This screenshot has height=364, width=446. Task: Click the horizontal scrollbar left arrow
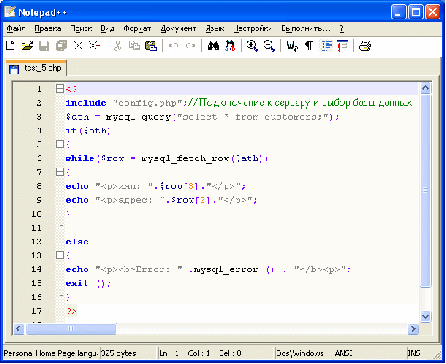[19, 329]
